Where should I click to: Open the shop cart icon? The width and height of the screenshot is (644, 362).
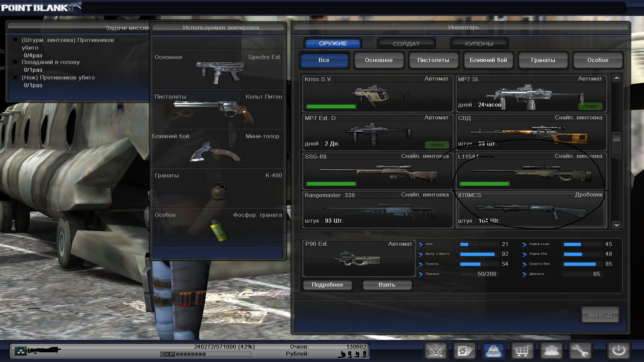point(522,351)
